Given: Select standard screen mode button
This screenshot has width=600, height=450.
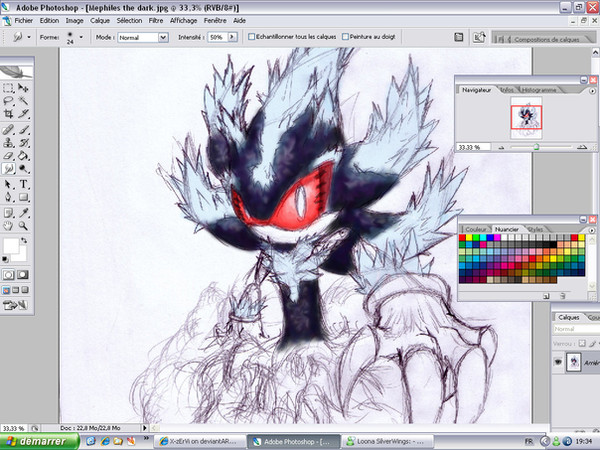Looking at the screenshot, I should (6, 290).
